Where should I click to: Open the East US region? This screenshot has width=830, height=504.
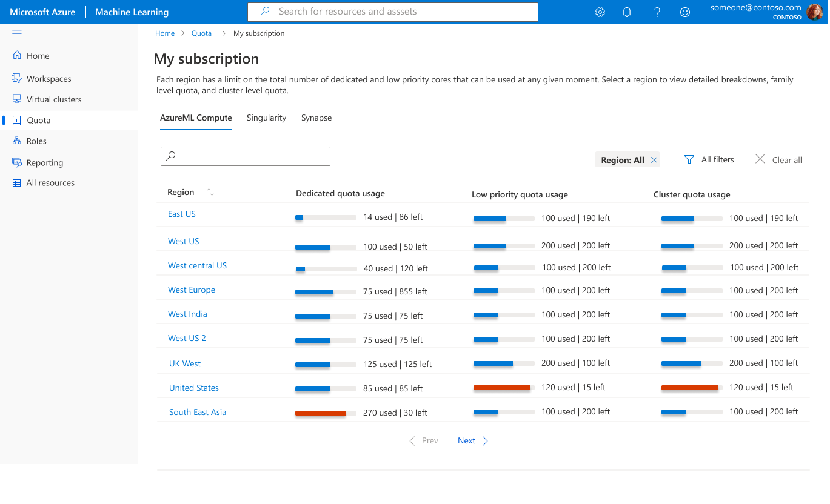coord(182,214)
